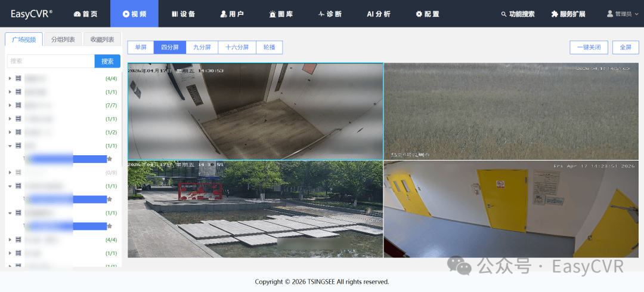
Task: Switch to the 分组列表 tab
Action: [63, 39]
